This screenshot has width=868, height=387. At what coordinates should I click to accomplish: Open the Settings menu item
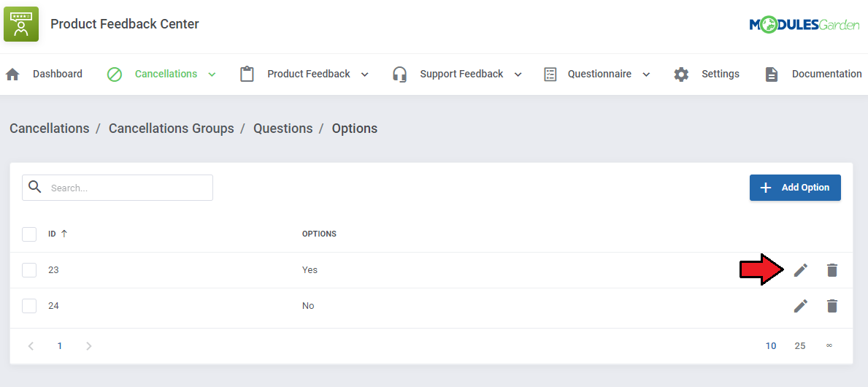point(721,74)
